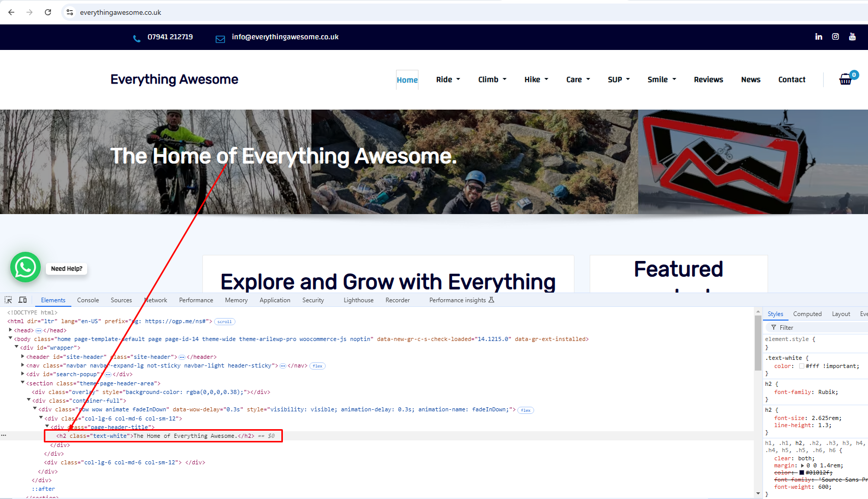Click the Contact navigation link
868x499 pixels.
tap(792, 80)
